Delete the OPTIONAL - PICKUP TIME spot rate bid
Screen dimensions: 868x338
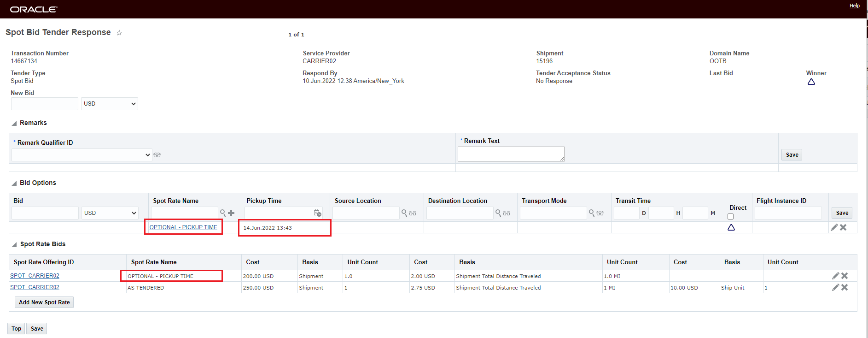845,276
